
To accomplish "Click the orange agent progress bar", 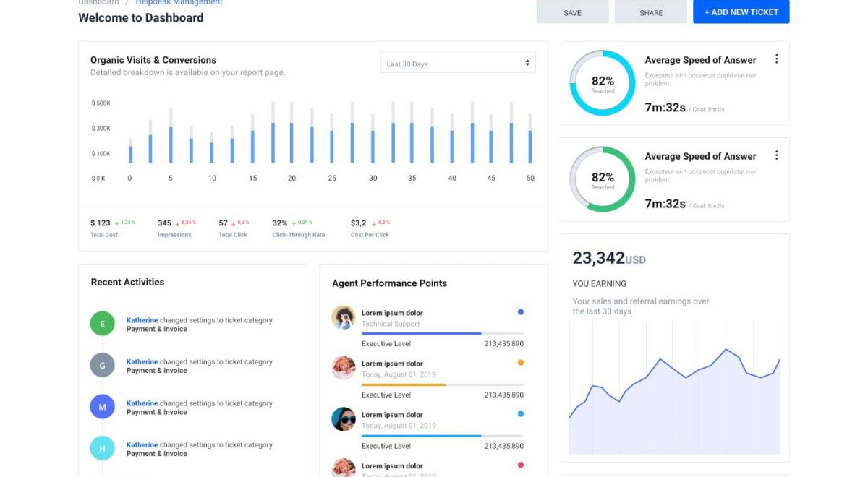I will point(443,384).
